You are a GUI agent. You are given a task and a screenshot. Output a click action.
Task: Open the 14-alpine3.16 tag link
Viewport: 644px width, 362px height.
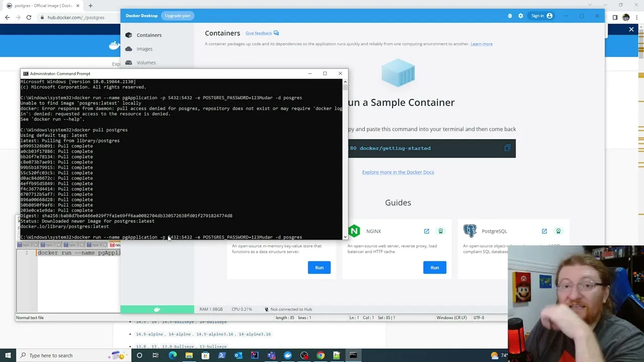tap(255, 334)
